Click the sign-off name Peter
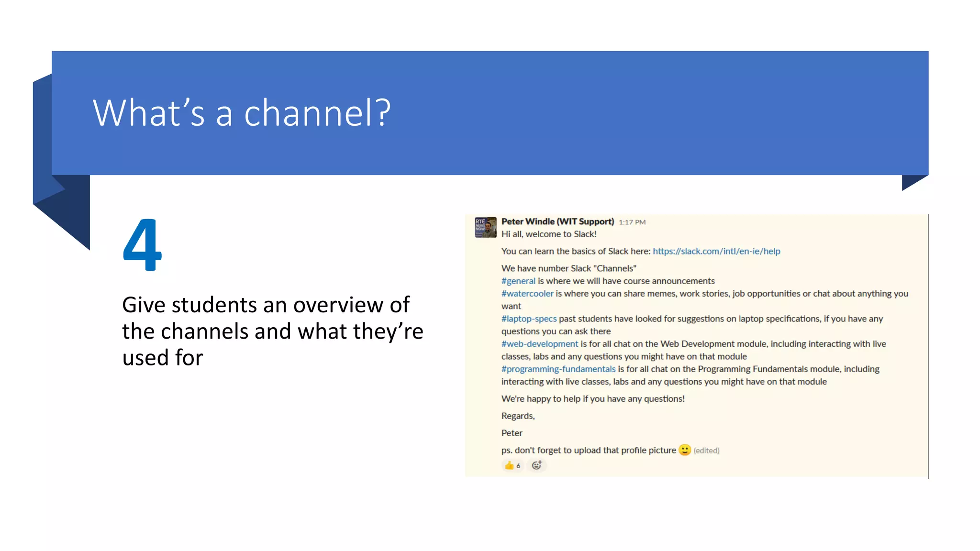The image size is (980, 551). coord(512,433)
